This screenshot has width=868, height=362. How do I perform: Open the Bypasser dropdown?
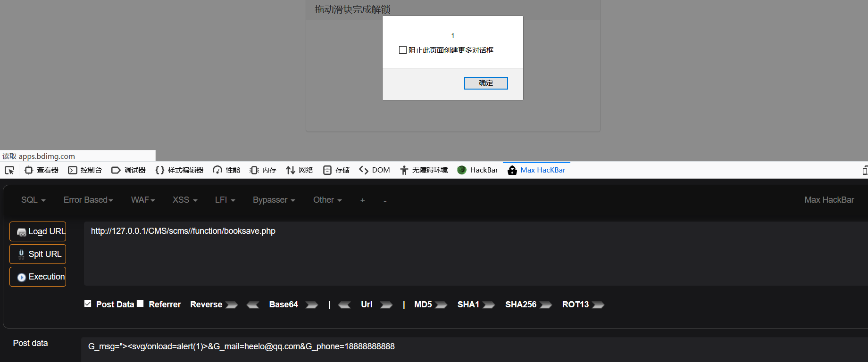coord(274,200)
